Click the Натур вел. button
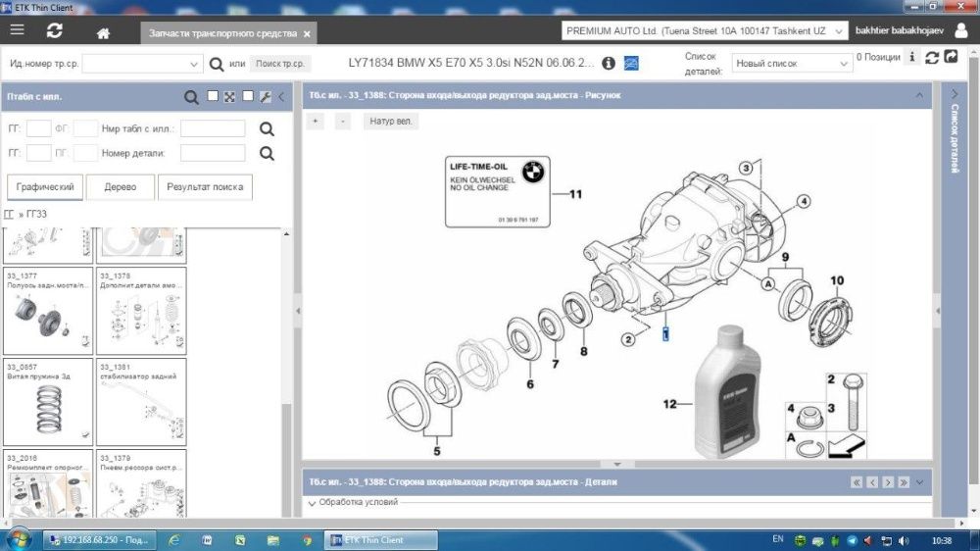This screenshot has height=551, width=980. pos(391,122)
